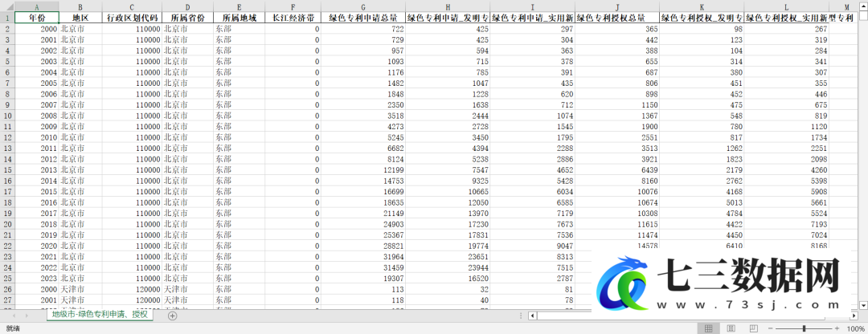
Task: Select row 1 header
Action: 6,18
